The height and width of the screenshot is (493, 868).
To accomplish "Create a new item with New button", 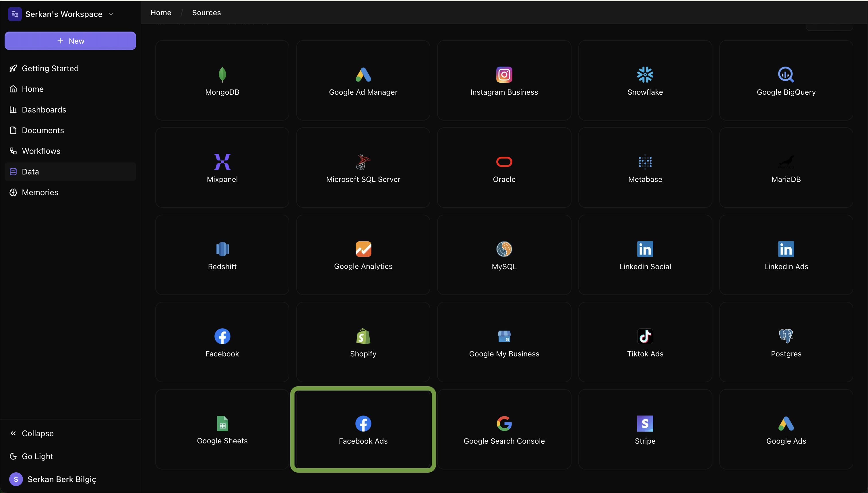I will (70, 41).
